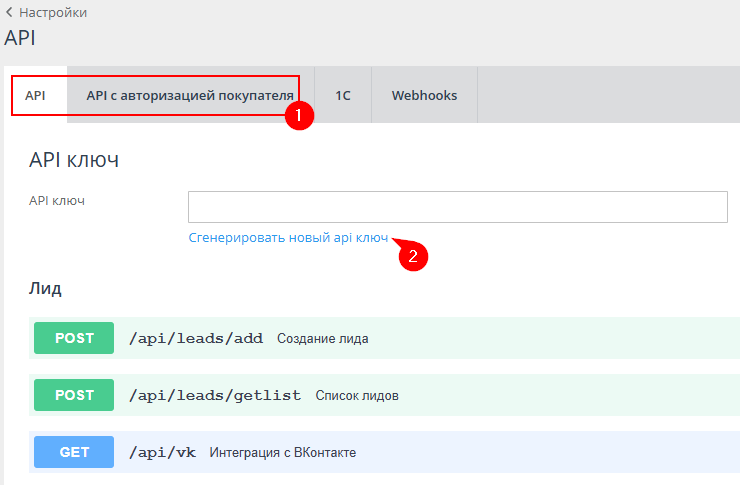The width and height of the screenshot is (740, 485).
Task: Click the Лид section heading
Action: click(45, 288)
